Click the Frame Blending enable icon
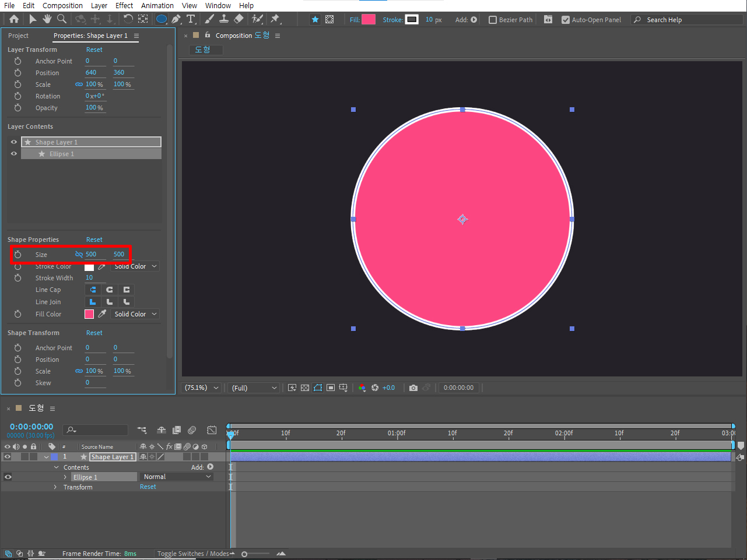The width and height of the screenshot is (747, 560). coord(177,430)
